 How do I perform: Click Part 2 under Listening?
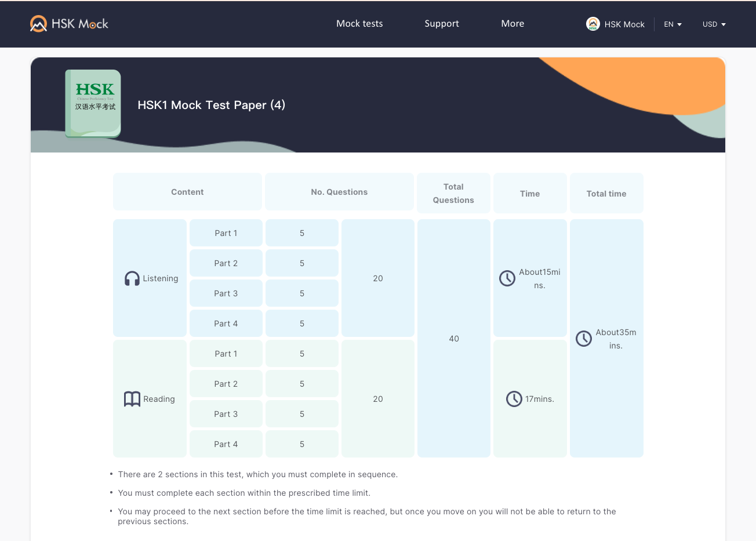[226, 263]
